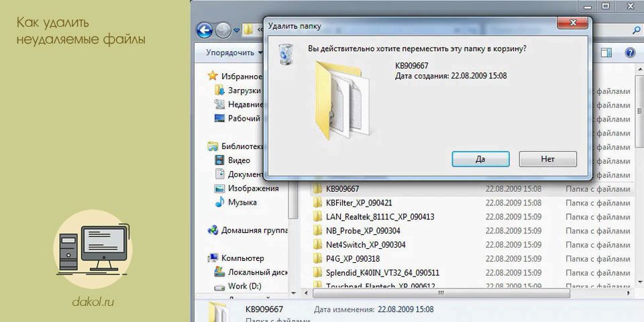Click the Видео filmstrip icon
This screenshot has height=322, width=644.
point(220,160)
